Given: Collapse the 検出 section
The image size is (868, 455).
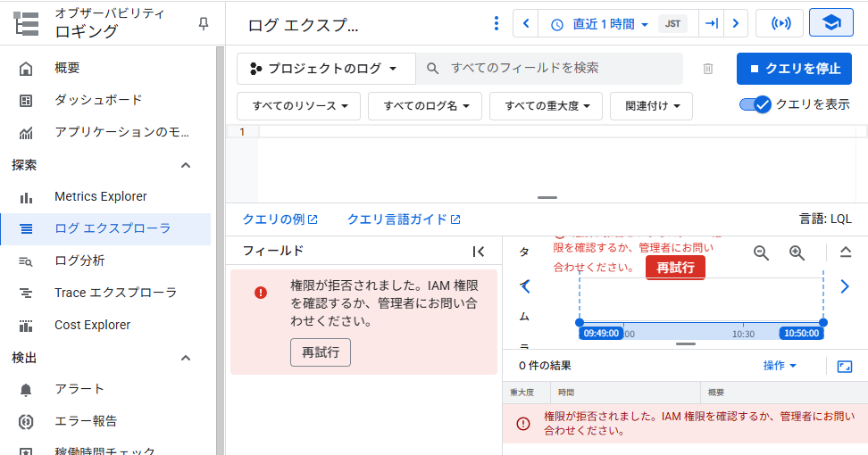Looking at the screenshot, I should 186,358.
